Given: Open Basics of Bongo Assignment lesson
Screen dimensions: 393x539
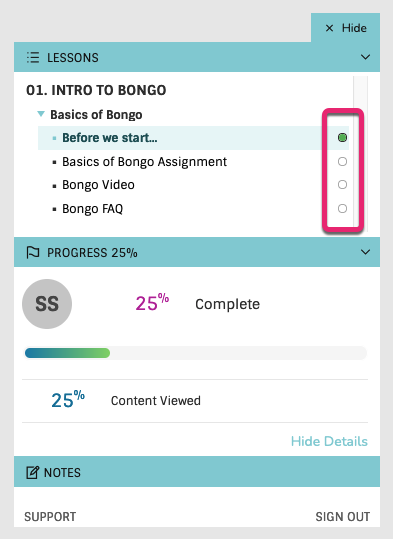Looking at the screenshot, I should [x=144, y=162].
